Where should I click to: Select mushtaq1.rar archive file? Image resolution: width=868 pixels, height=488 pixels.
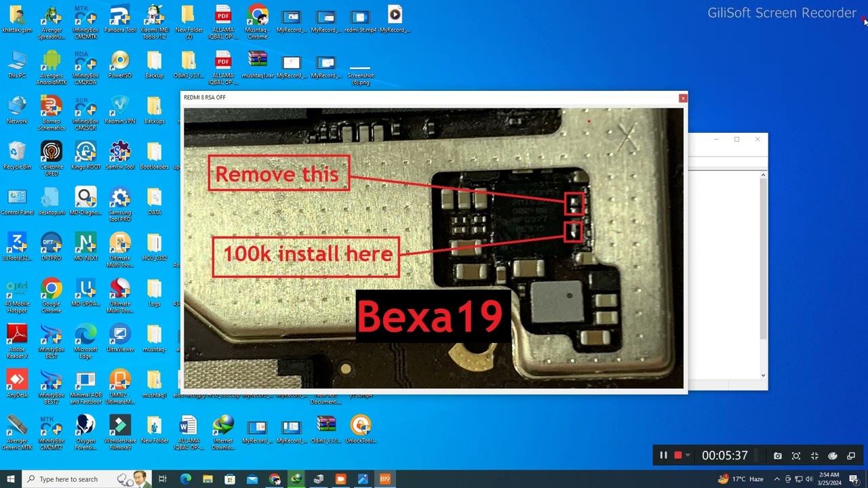pos(258,64)
